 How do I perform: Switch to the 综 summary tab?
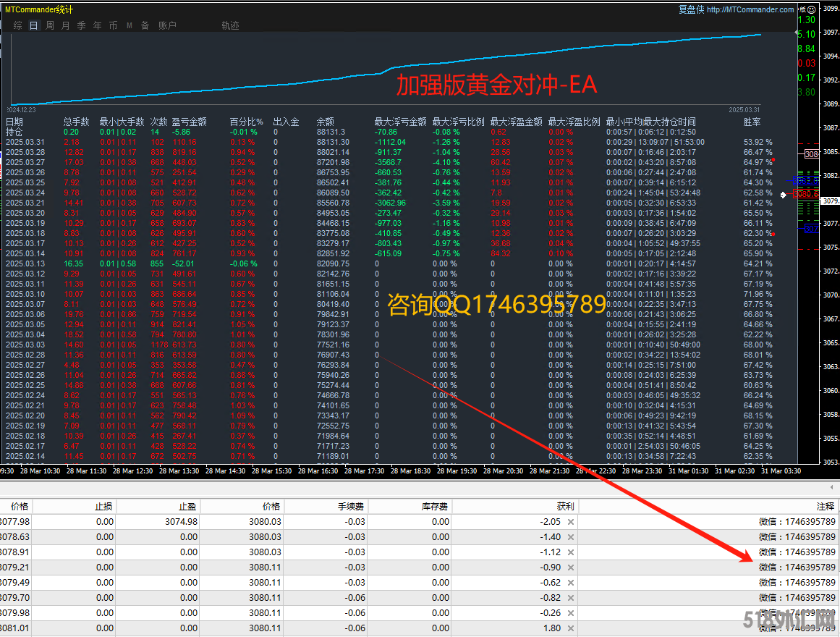point(18,25)
